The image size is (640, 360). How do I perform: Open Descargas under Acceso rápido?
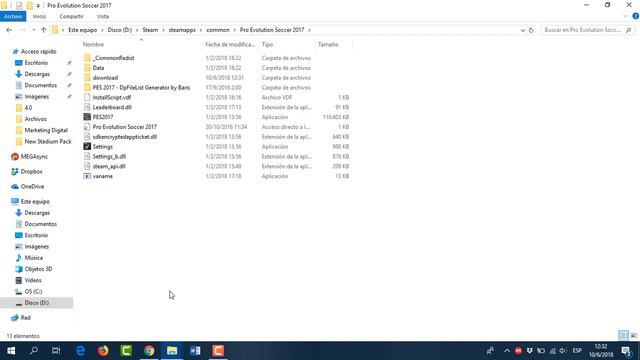37,74
